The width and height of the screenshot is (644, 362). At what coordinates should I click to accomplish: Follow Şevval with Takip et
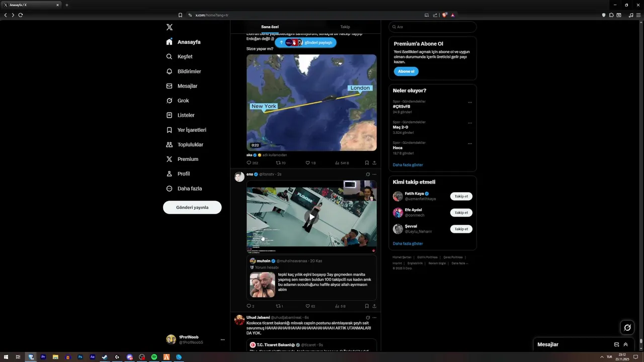click(x=461, y=229)
